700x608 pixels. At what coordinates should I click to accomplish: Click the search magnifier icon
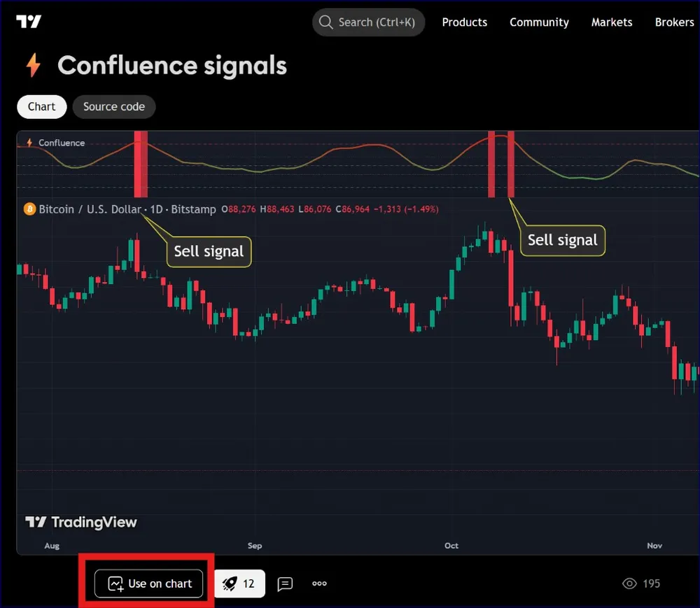tap(325, 22)
